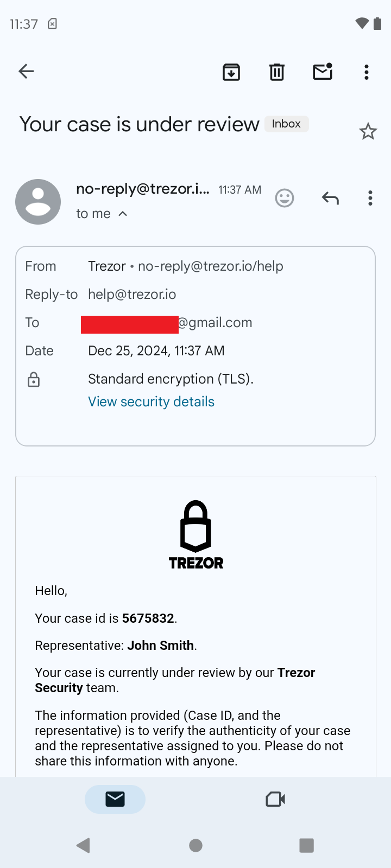The width and height of the screenshot is (391, 868).
Task: Tap the help@trezor.io reply-to address
Action: tap(132, 294)
